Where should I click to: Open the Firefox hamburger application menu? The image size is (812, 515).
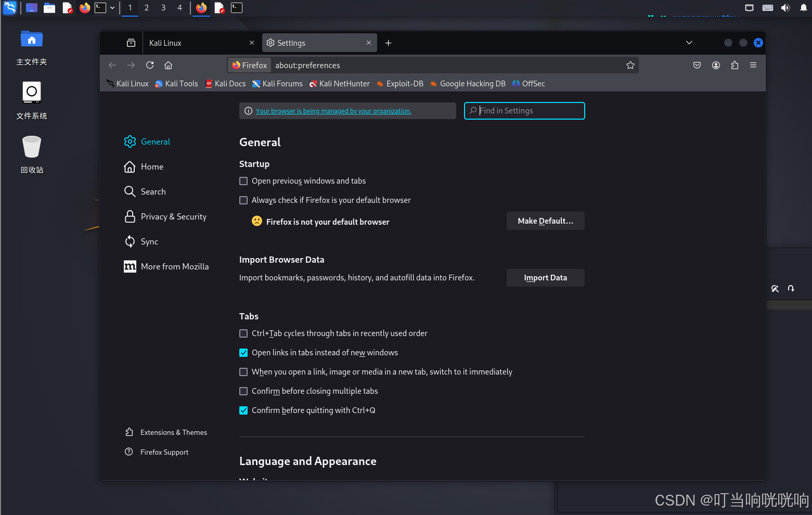tap(753, 65)
